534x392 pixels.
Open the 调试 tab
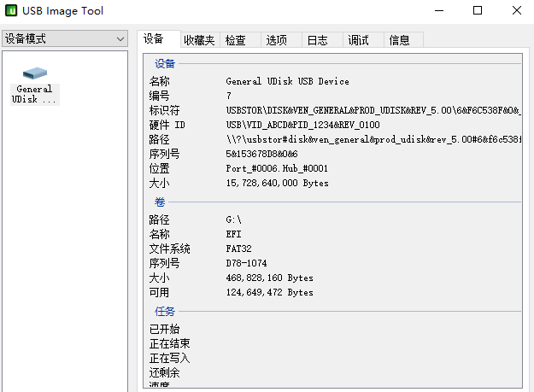click(x=358, y=40)
